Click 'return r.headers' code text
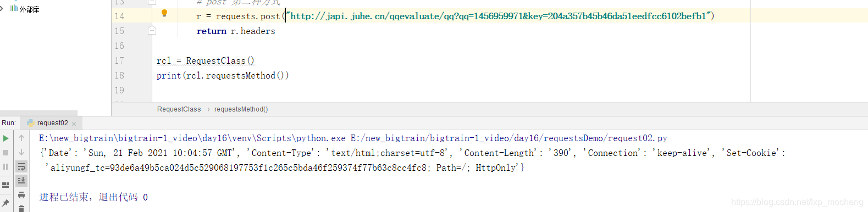The width and height of the screenshot is (868, 212). tap(236, 31)
